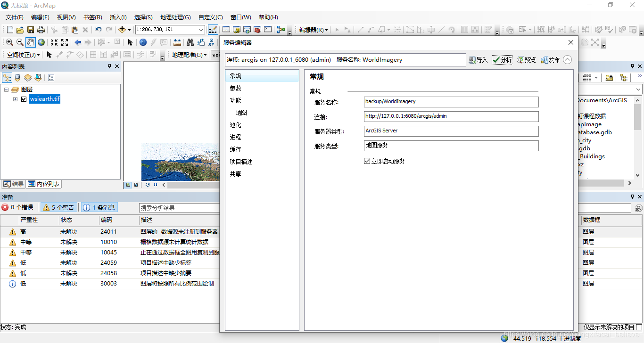Open the map scale dropdown
This screenshot has width=644, height=343.
201,30
